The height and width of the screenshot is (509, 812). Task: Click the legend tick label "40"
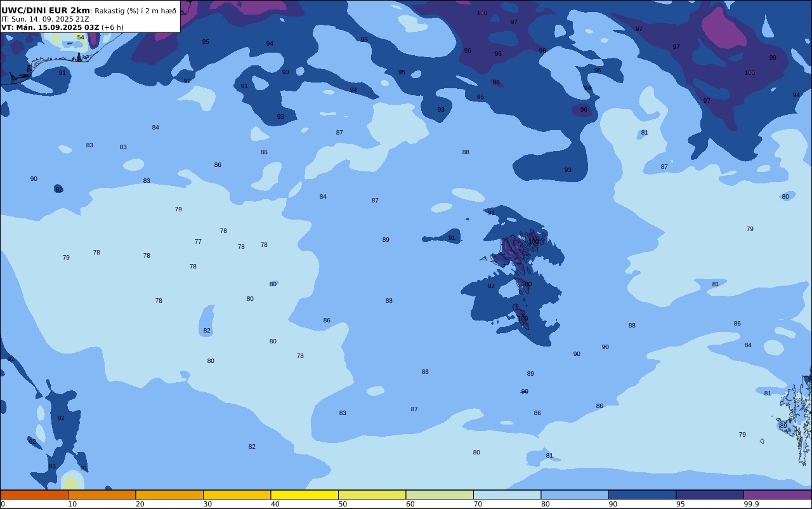coord(275,504)
